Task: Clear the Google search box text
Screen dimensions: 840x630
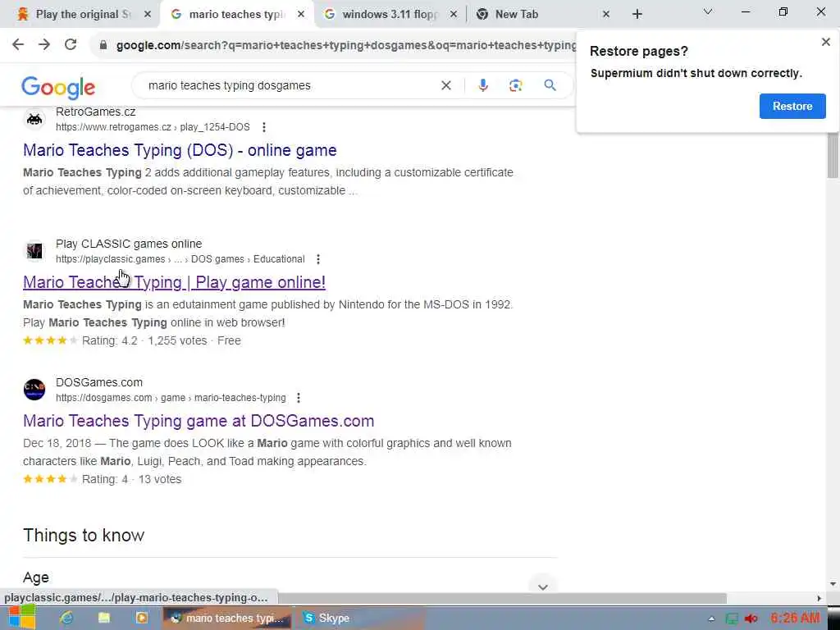Action: 445,85
